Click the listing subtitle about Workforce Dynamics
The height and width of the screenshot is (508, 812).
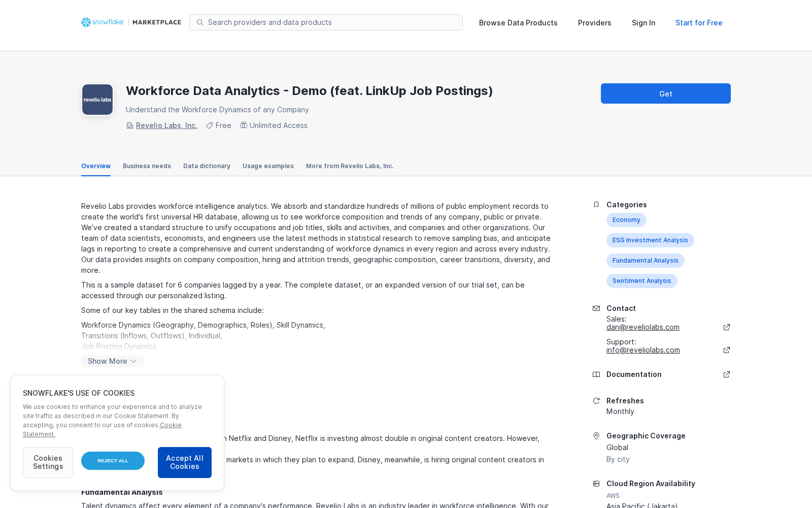(217, 110)
